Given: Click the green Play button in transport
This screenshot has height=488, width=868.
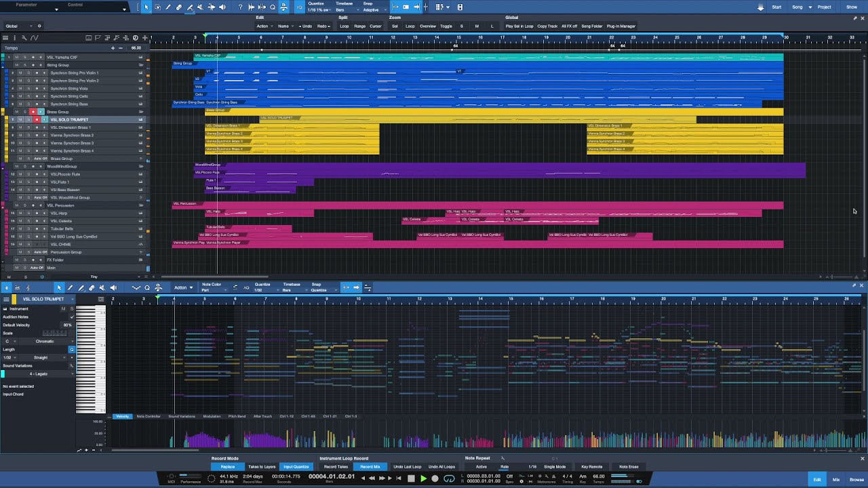Looking at the screenshot, I should (x=423, y=478).
